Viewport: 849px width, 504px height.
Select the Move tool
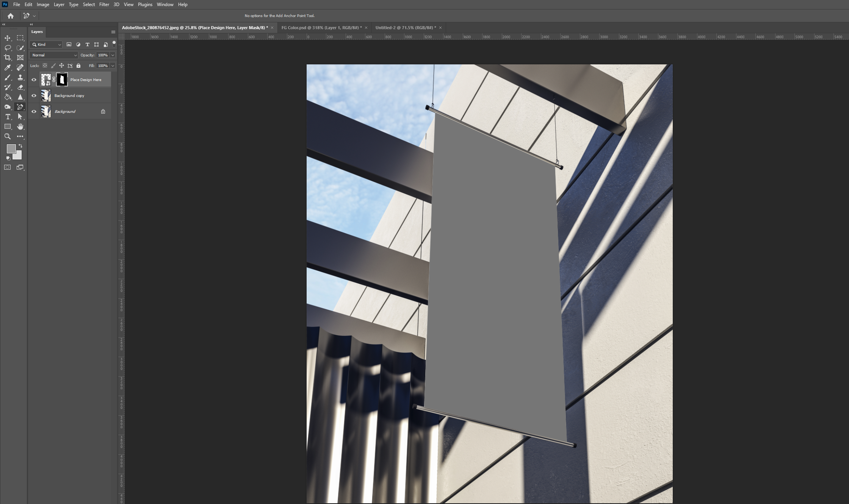[x=7, y=38]
